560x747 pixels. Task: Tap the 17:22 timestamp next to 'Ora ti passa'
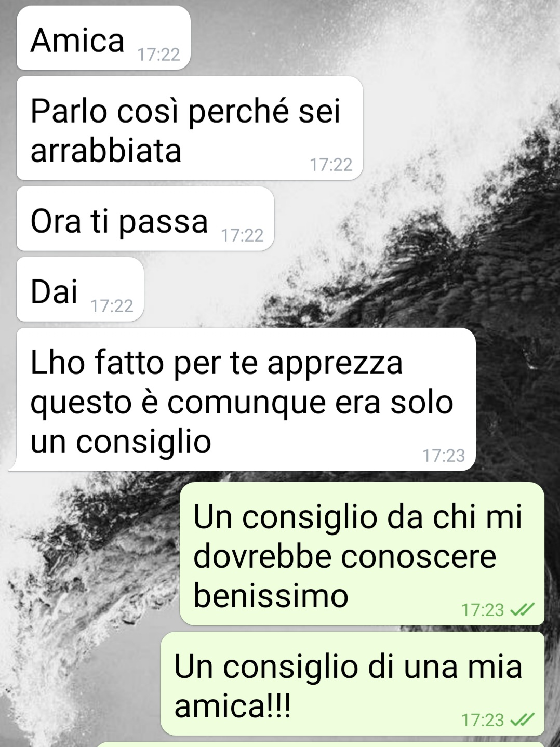pyautogui.click(x=242, y=235)
